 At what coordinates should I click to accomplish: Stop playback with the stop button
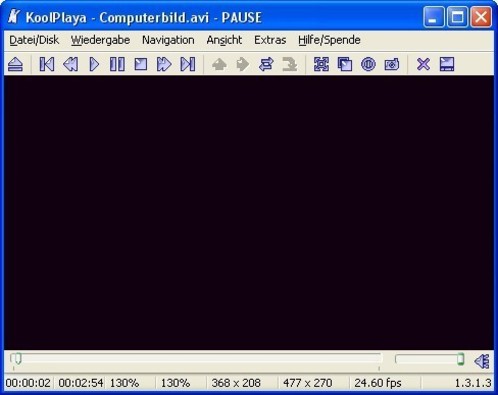141,64
